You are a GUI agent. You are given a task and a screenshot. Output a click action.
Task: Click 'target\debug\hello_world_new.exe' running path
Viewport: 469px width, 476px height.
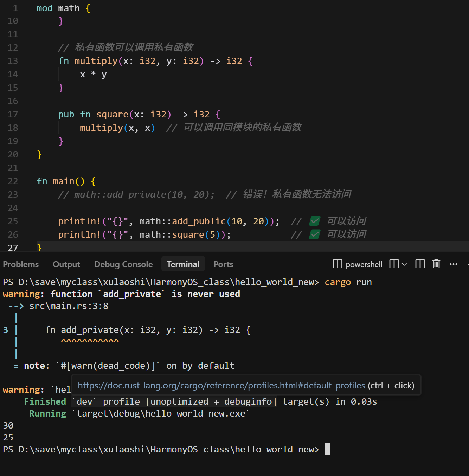[x=161, y=413]
